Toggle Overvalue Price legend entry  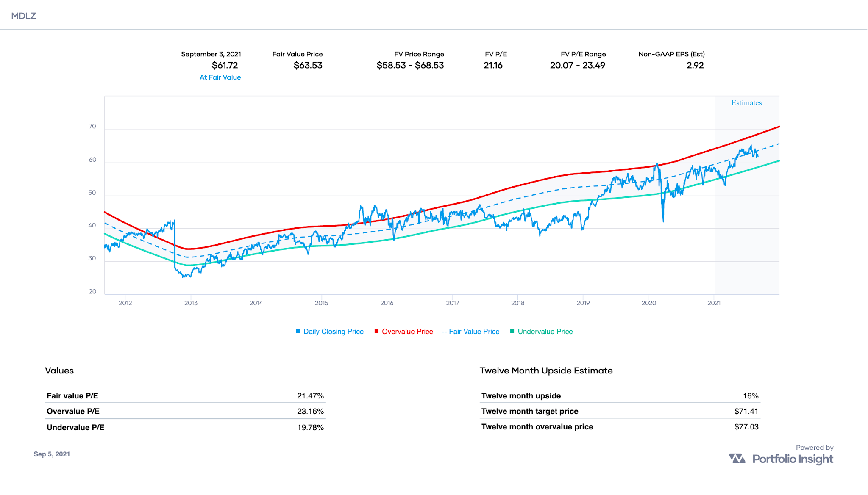click(x=407, y=332)
